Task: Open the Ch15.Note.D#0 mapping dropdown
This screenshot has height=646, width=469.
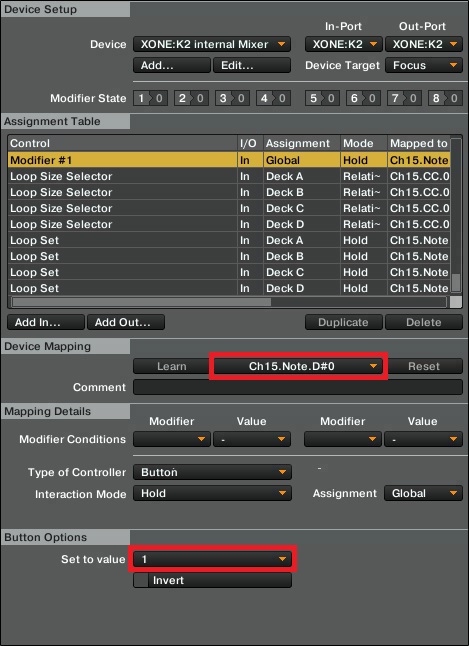Action: coord(298,366)
